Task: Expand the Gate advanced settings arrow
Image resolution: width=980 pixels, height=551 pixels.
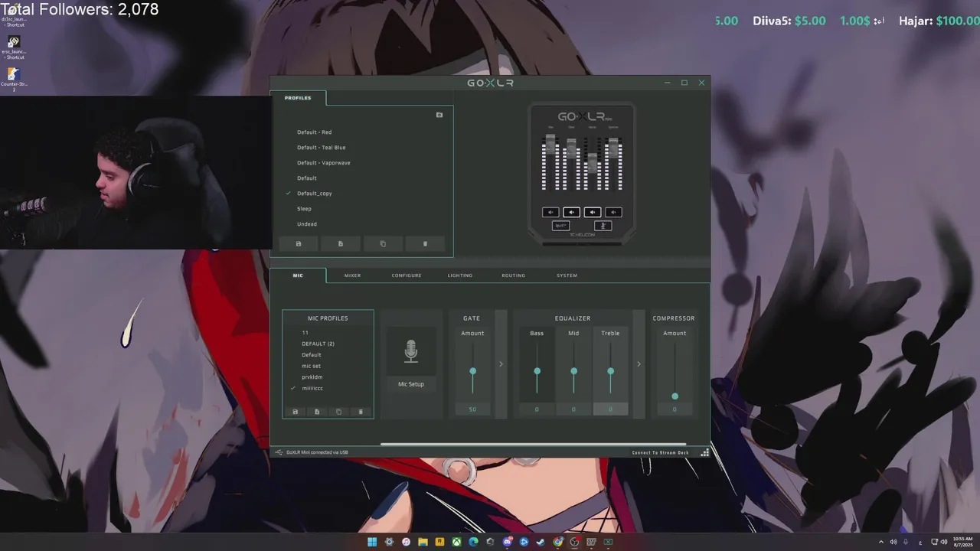Action: [x=501, y=364]
